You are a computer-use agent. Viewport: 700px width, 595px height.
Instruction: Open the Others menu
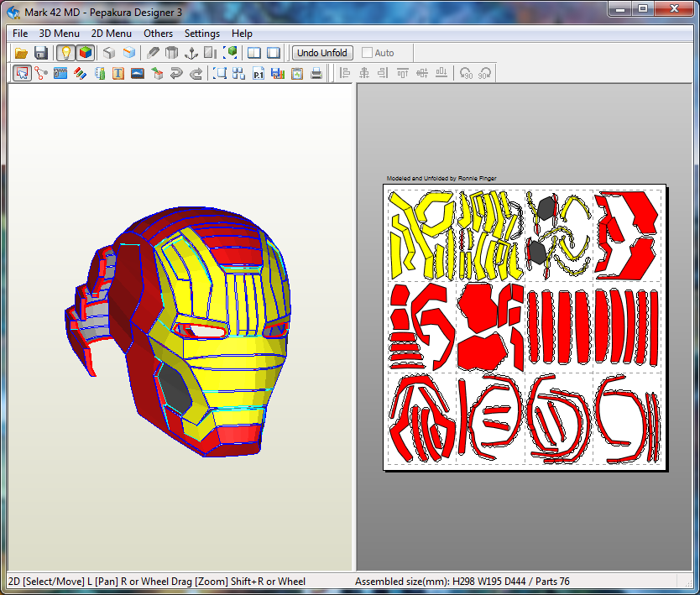coord(158,34)
